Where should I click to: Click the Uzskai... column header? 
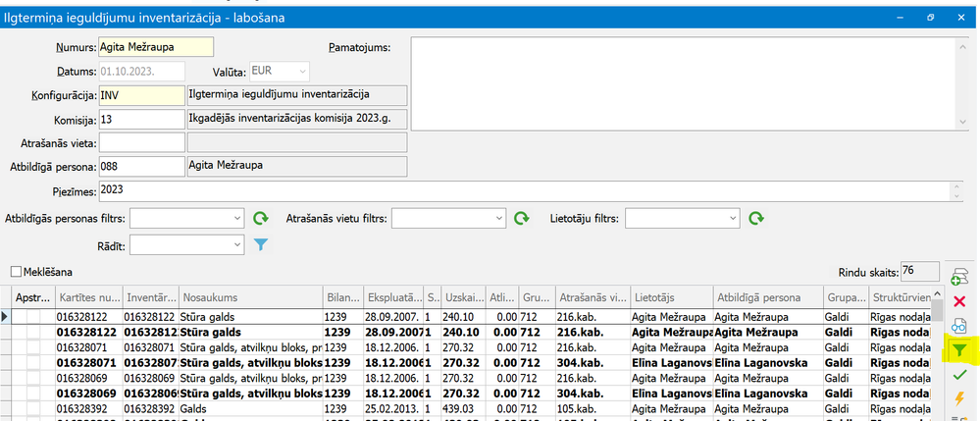point(464,297)
